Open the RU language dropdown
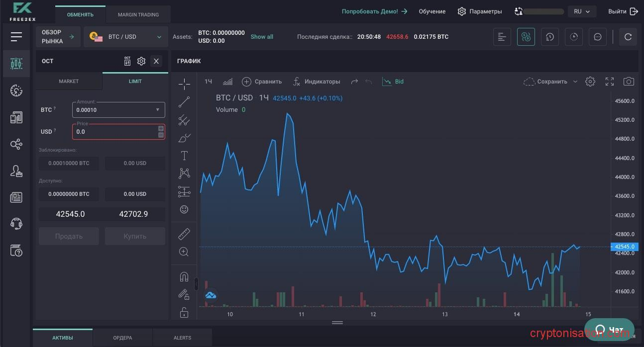 click(581, 11)
